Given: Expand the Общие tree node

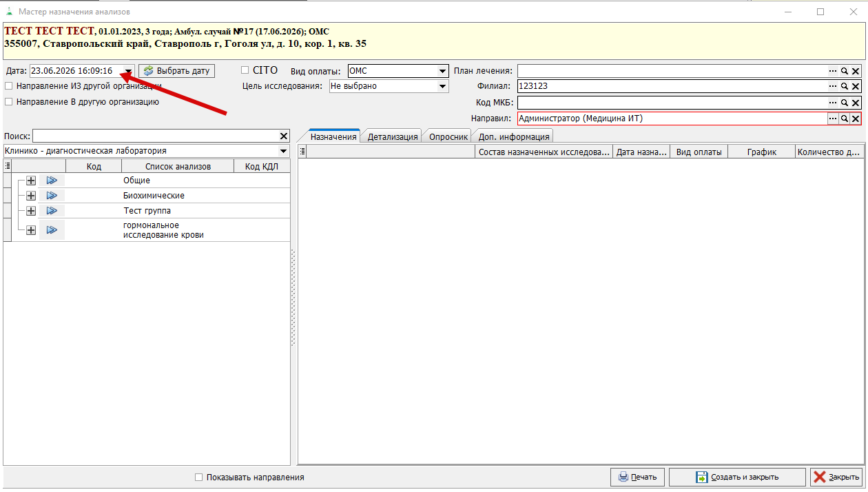Looking at the screenshot, I should pyautogui.click(x=31, y=181).
